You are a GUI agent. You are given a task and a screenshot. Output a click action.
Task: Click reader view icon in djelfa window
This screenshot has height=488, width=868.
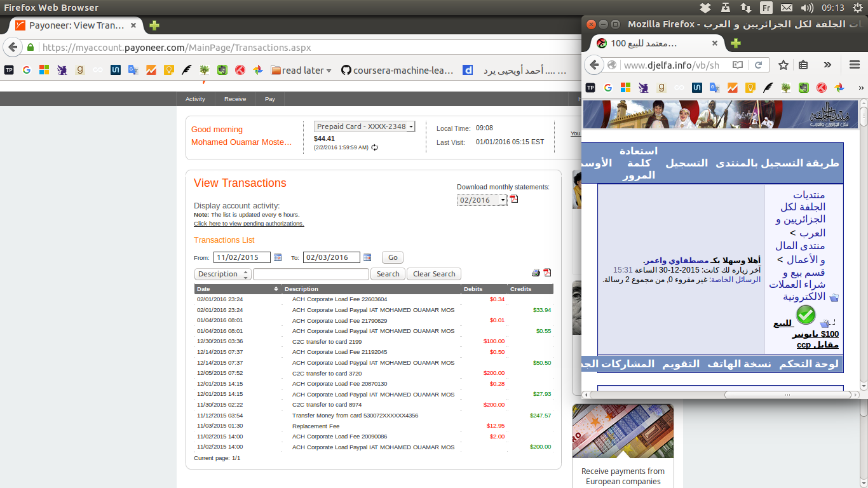[738, 65]
